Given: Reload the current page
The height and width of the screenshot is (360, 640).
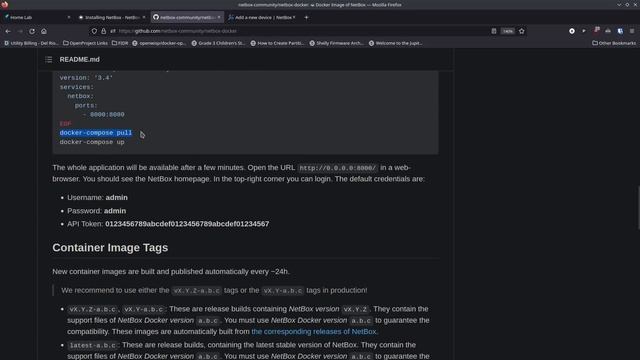Looking at the screenshot, I should point(32,31).
